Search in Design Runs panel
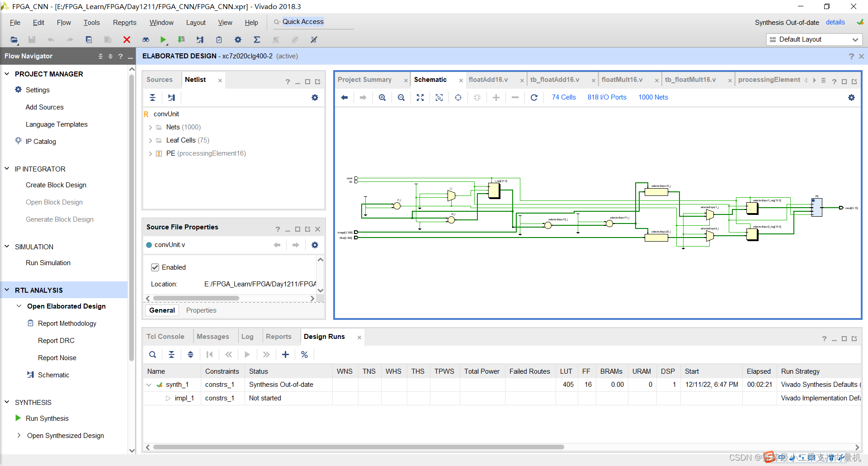The width and height of the screenshot is (868, 466). (x=153, y=354)
